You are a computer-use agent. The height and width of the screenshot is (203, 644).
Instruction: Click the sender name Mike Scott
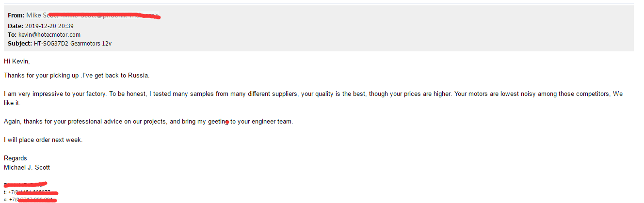click(x=42, y=15)
